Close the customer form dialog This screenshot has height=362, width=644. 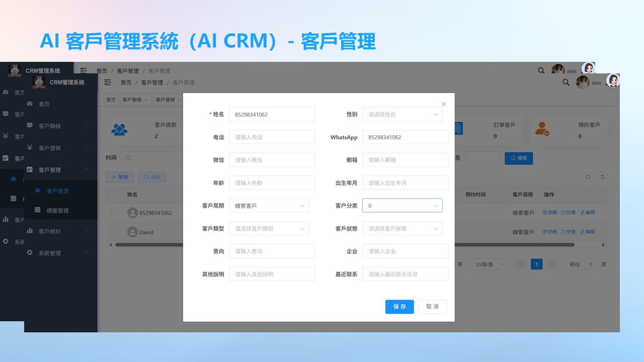pyautogui.click(x=443, y=105)
